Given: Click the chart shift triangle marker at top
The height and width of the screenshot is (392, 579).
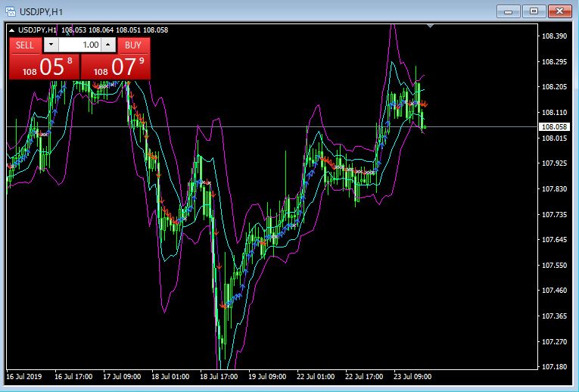Looking at the screenshot, I should (430, 26).
